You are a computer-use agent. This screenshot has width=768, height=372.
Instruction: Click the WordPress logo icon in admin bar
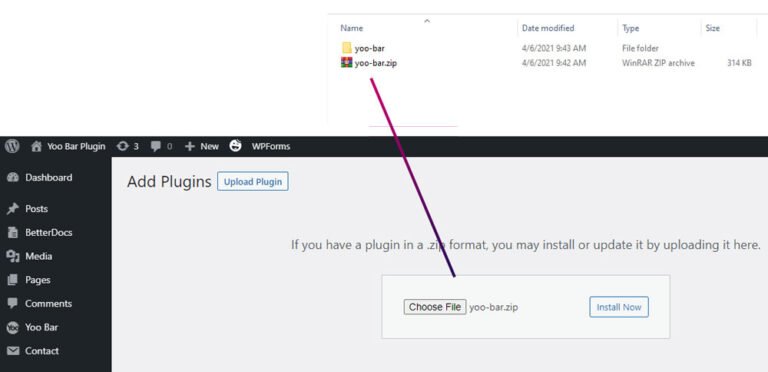click(x=12, y=146)
